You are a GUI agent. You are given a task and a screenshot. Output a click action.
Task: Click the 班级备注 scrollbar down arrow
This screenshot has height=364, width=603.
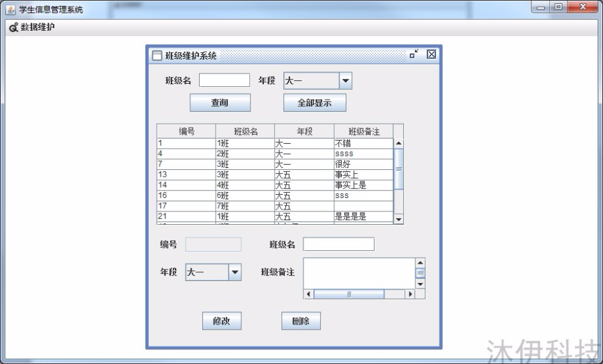point(420,284)
